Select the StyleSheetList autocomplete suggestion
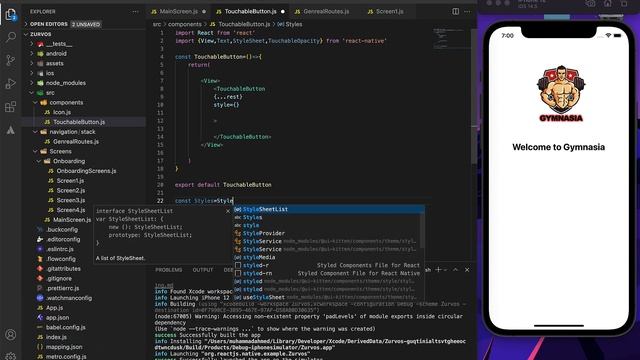640x360 pixels. 328,209
